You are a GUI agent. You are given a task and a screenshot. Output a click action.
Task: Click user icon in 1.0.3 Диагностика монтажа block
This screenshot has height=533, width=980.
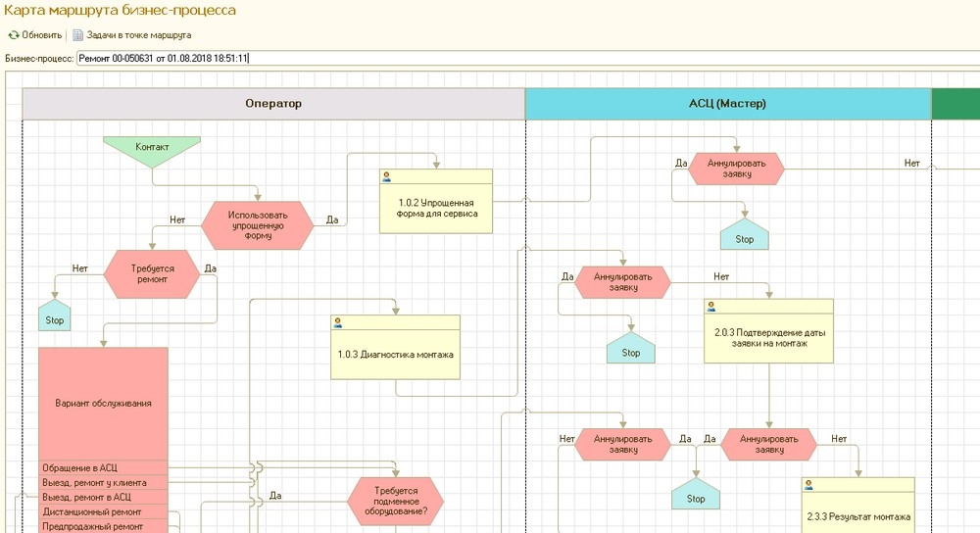(x=338, y=321)
